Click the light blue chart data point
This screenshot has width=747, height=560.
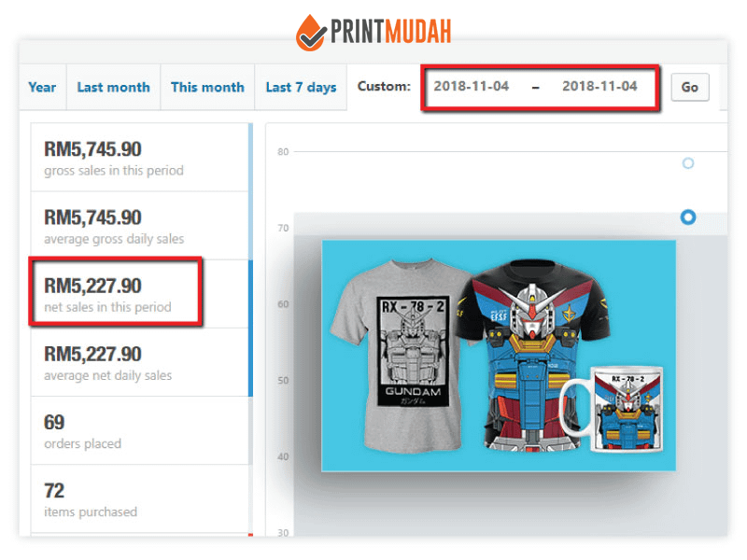688,163
